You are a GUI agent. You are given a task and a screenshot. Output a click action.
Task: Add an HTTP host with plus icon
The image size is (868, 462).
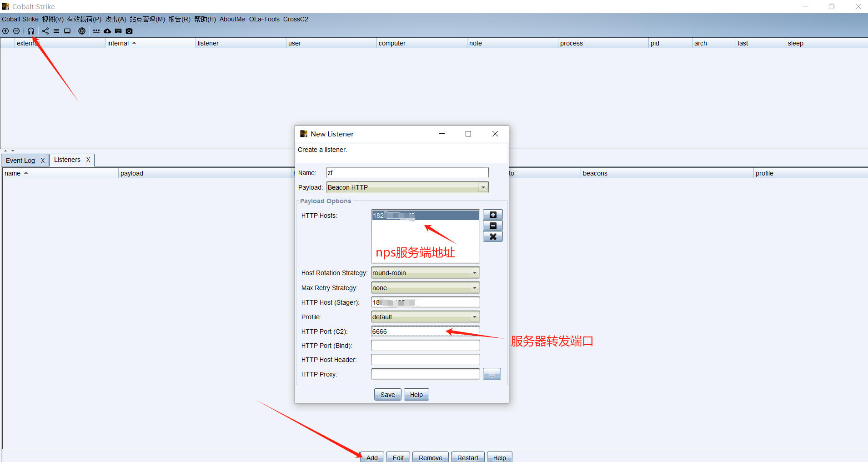(x=493, y=215)
